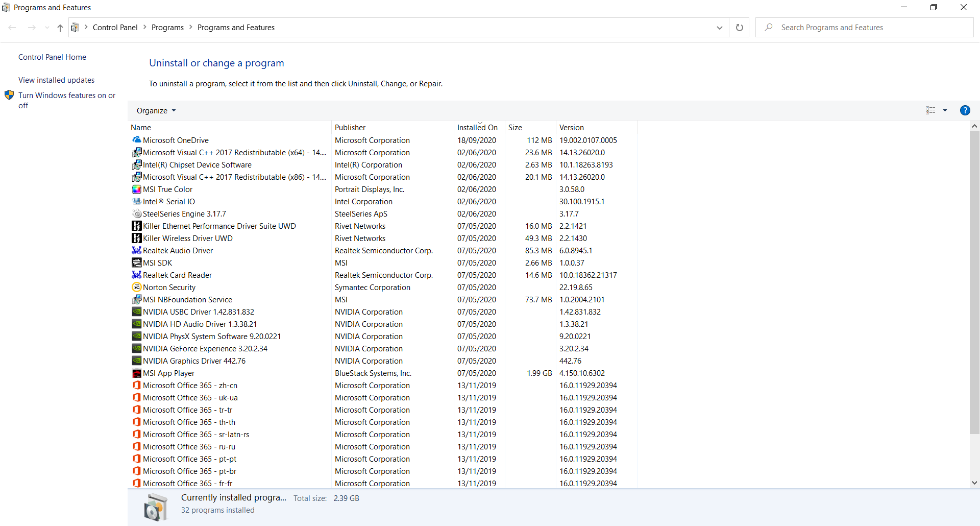The height and width of the screenshot is (526, 980).
Task: Select the Microsoft Office 365 - fr-fr row
Action: (x=382, y=483)
